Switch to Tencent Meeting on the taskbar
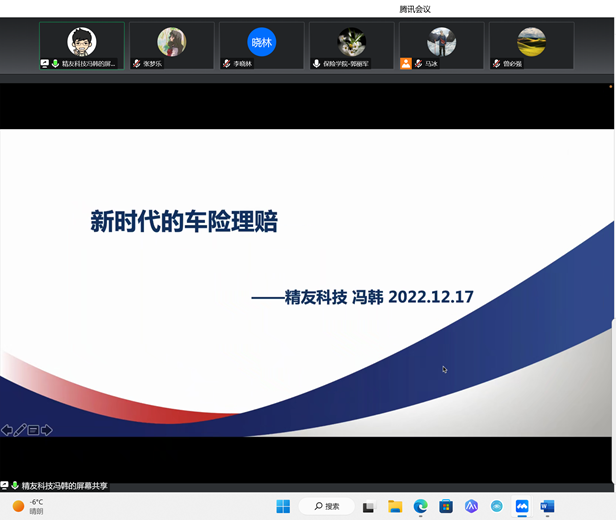This screenshot has width=616, height=520. point(522,506)
